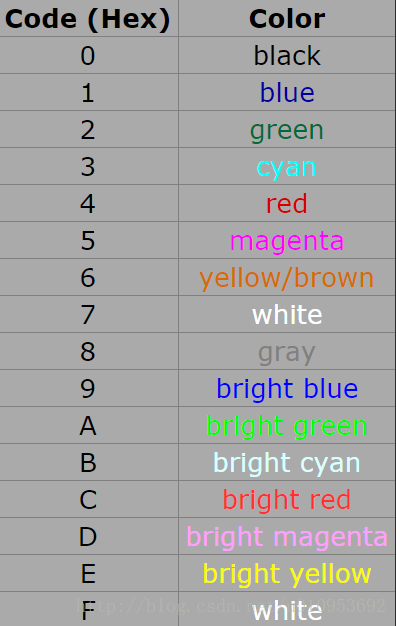
Task: Select the code cell '4'
Action: (x=89, y=203)
